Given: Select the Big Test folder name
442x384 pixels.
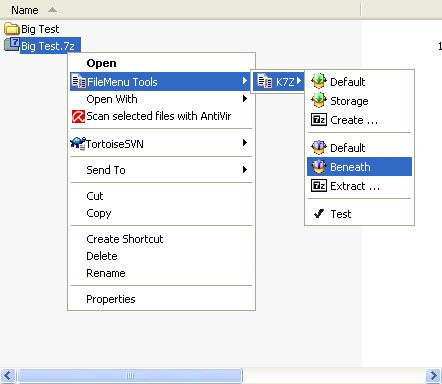Looking at the screenshot, I should tap(40, 29).
